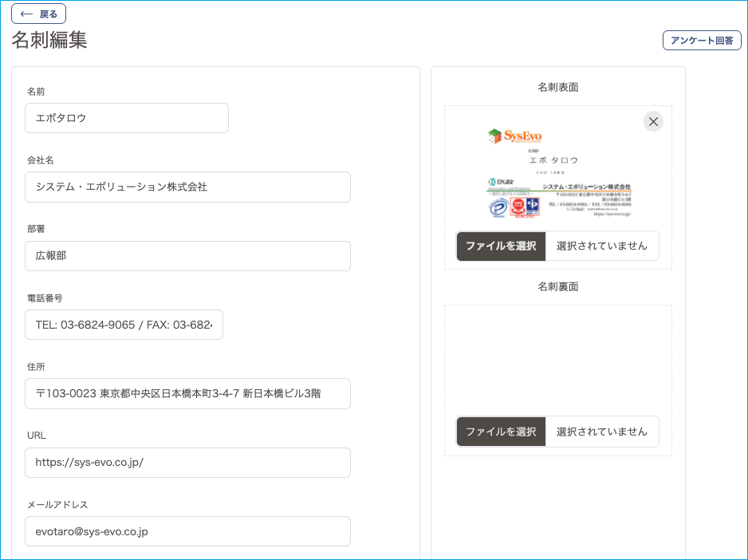This screenshot has width=748, height=560.
Task: Click ファイルを選択 under 名刺表面
Action: pos(500,246)
